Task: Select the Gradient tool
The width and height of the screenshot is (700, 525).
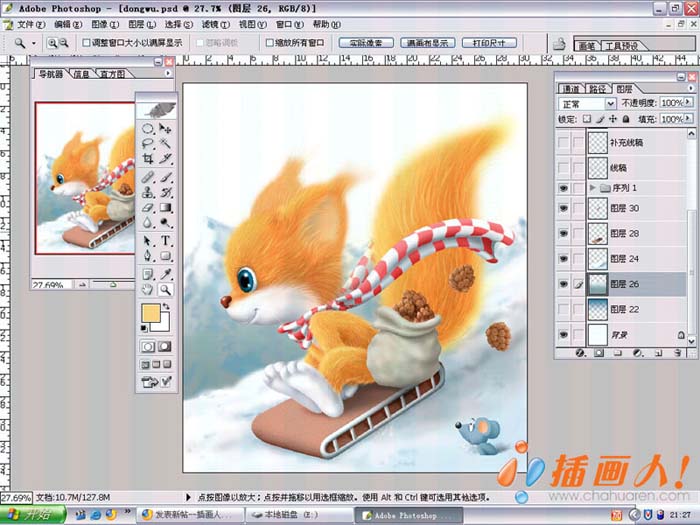Action: coord(165,208)
